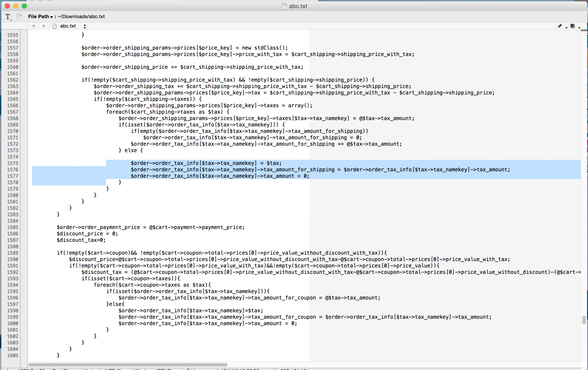Open the markers bookmark icon
The height and width of the screenshot is (370, 588).
point(560,26)
